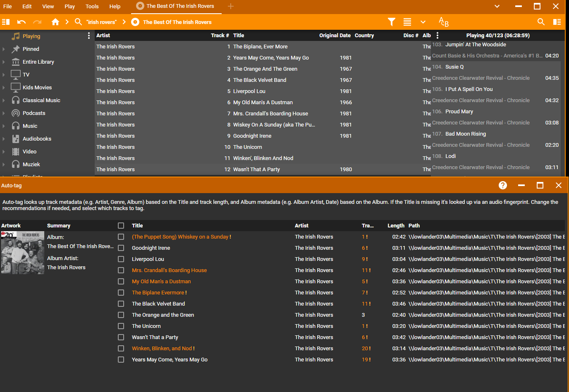This screenshot has height=392, width=569.
Task: Expand the Podcasts tree node
Action: pos(4,113)
